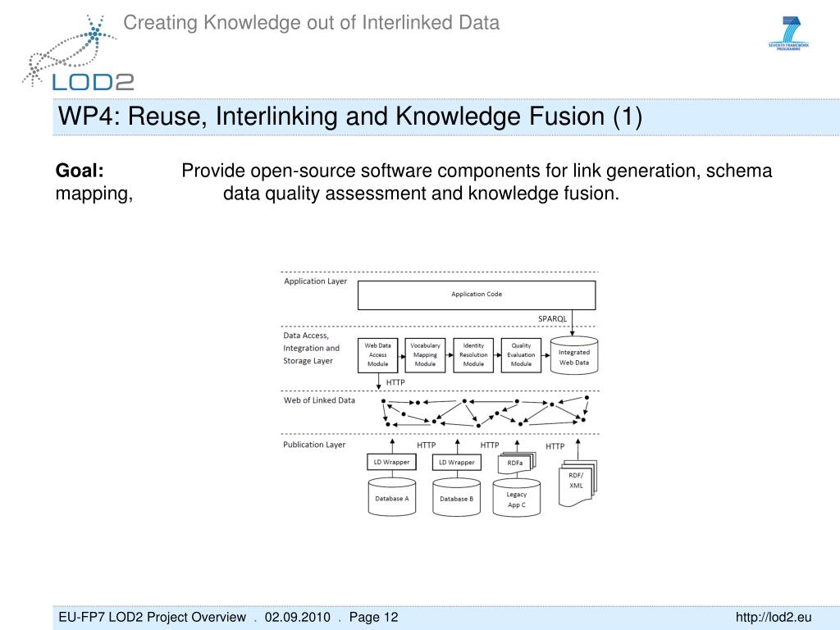Click the Quality Evaluation Module box
840x630 pixels.
tap(521, 355)
